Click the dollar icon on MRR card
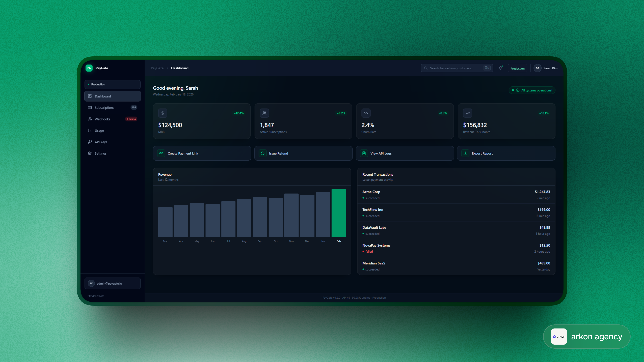Viewport: 644px width, 362px height. tap(163, 113)
